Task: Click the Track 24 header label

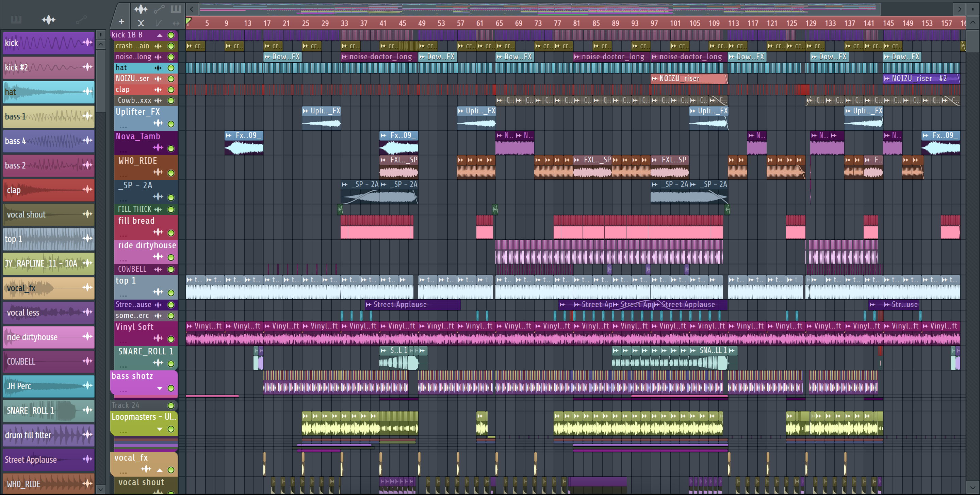Action: click(x=125, y=405)
